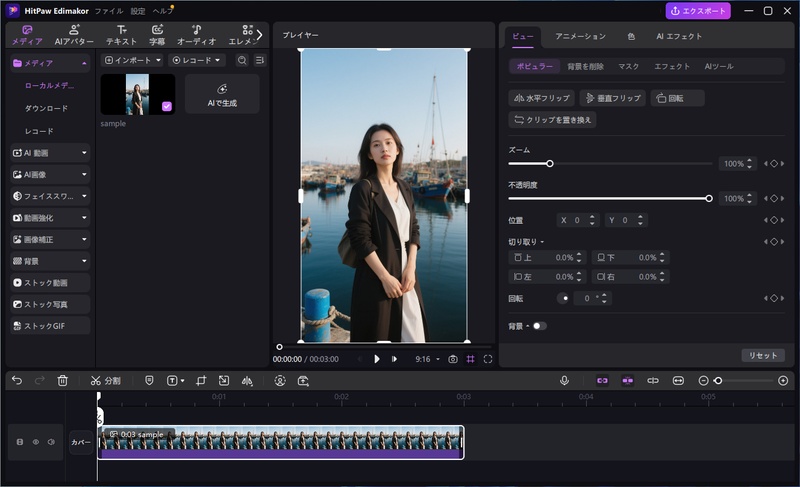The image size is (800, 487).
Task: Open the インポート import dropdown
Action: (132, 60)
